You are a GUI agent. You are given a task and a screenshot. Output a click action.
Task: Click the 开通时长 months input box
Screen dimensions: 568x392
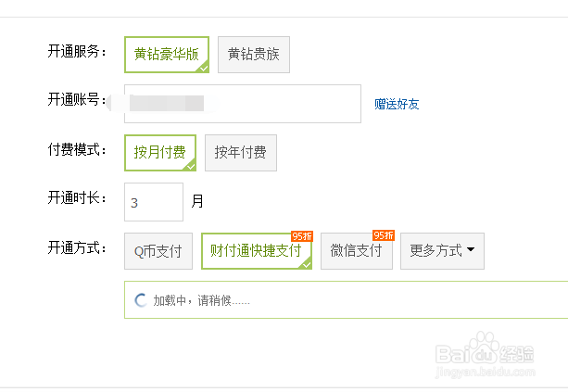[x=154, y=202]
